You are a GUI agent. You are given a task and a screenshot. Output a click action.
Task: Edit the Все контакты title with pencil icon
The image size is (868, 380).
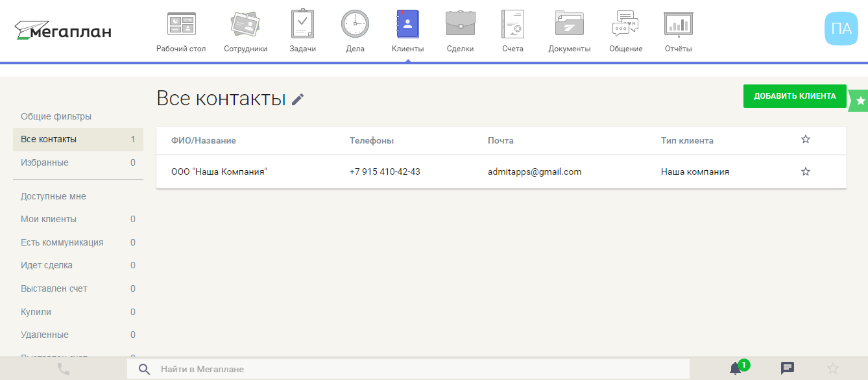coord(298,99)
